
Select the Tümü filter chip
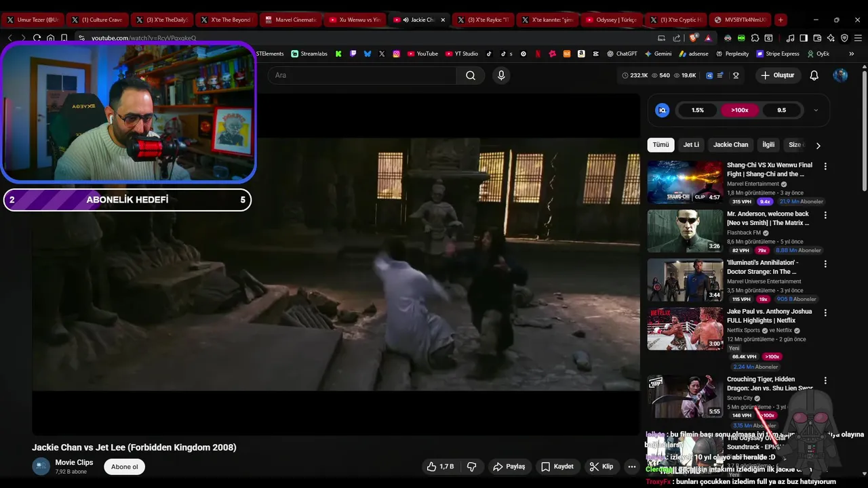click(660, 144)
